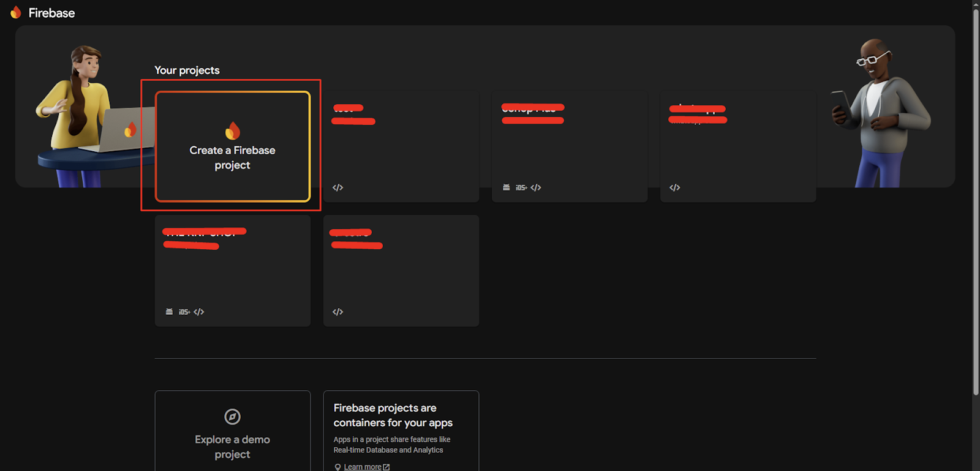This screenshot has width=980, height=471.
Task: Click the web icon on the card below the Create card
Action: 199,312
